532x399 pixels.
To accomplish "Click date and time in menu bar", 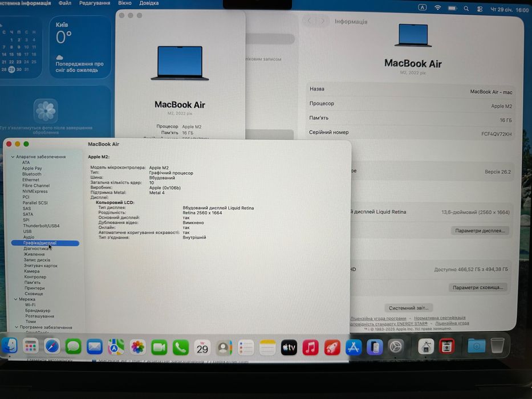I will pos(510,10).
